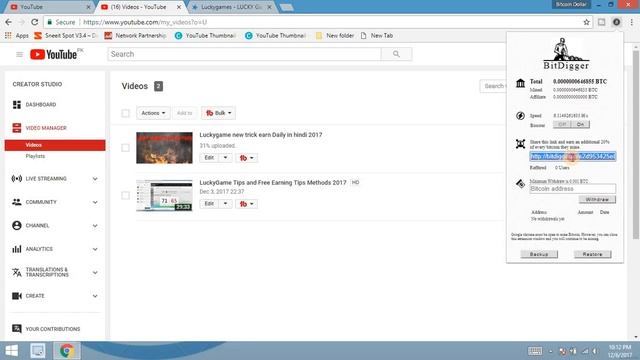Click Edit button for first video
This screenshot has width=640, height=360.
(209, 158)
